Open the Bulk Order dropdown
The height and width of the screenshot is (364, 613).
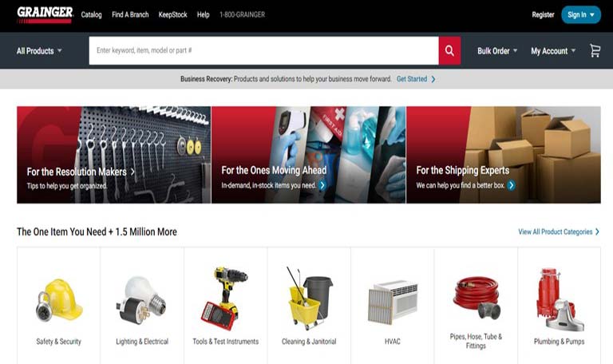(x=497, y=50)
